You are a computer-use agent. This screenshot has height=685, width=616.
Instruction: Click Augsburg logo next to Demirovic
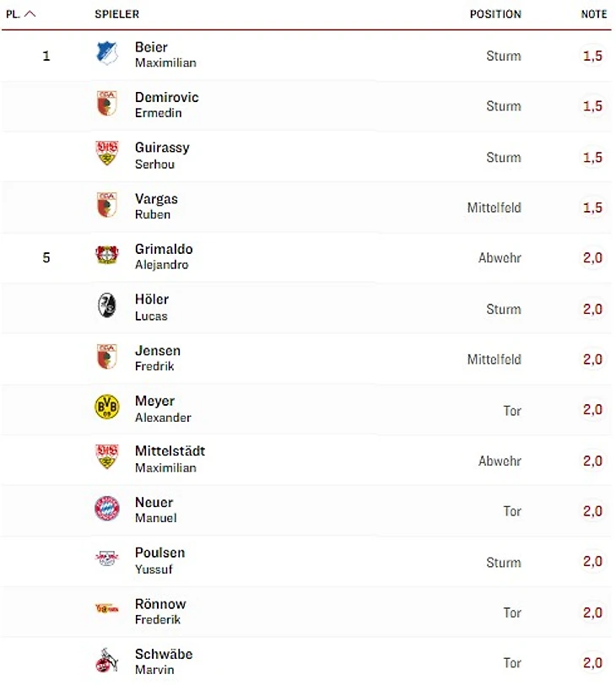(107, 105)
